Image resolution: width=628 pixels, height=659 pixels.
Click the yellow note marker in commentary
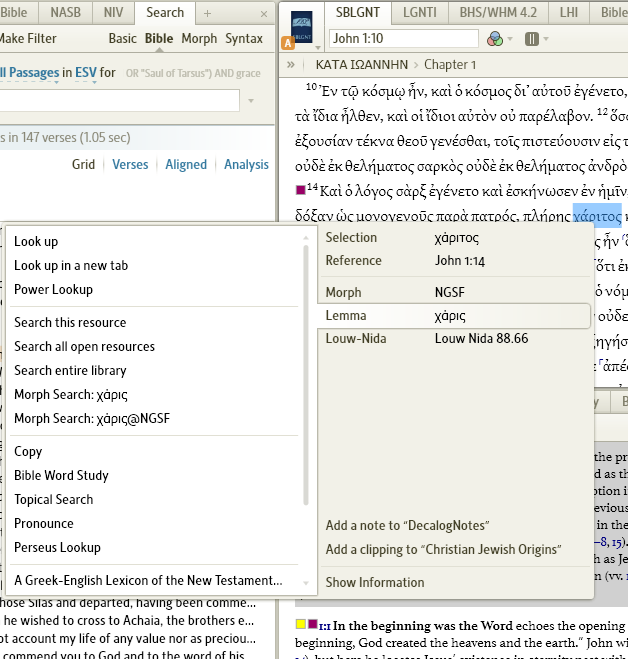pyautogui.click(x=301, y=624)
